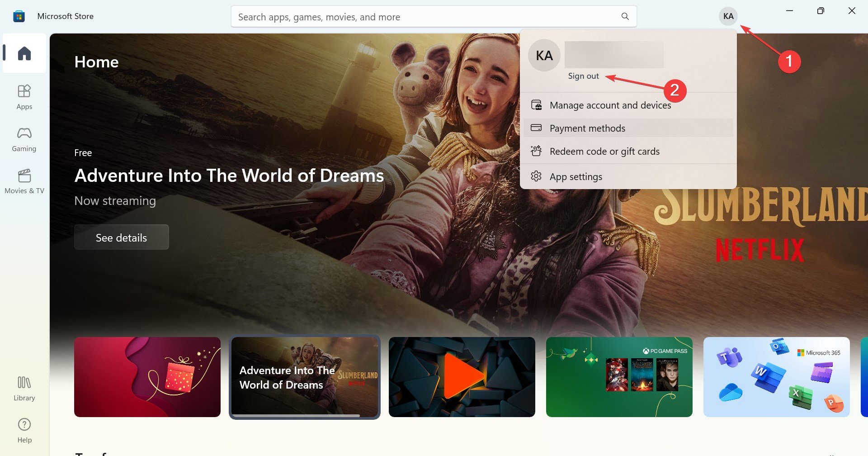This screenshot has height=456, width=868.
Task: Open the Help page
Action: coord(24,431)
